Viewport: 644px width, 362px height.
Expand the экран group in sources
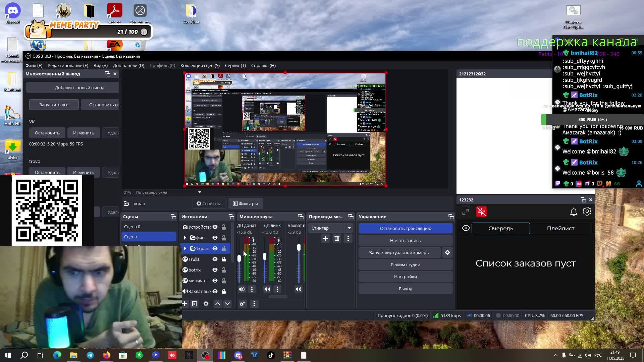coord(185,248)
